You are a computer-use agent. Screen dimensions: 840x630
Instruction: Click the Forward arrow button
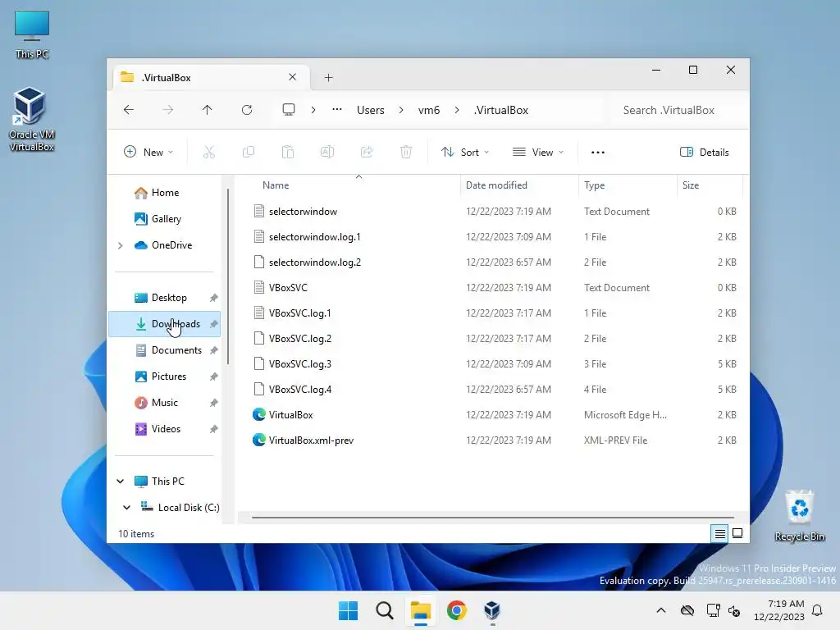167,110
